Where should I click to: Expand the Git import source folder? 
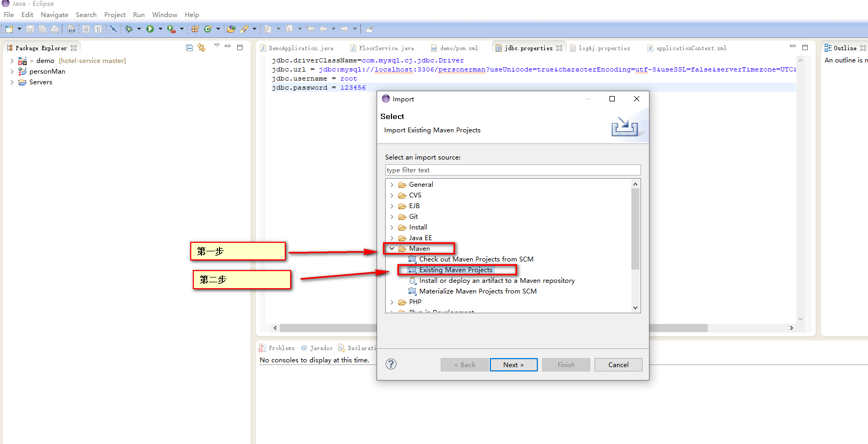[x=392, y=217]
